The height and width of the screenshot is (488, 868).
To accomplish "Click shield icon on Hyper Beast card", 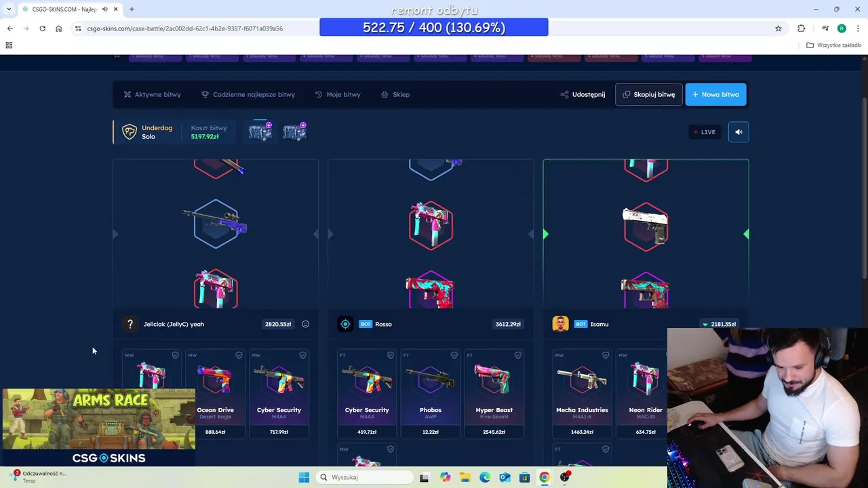I will coord(517,355).
